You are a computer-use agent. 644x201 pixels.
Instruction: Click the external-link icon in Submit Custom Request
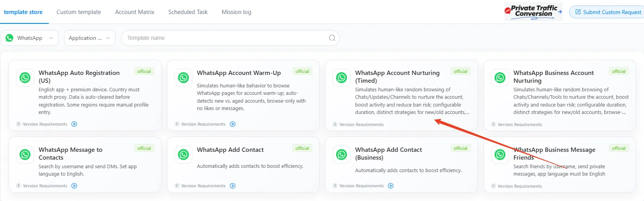(578, 12)
